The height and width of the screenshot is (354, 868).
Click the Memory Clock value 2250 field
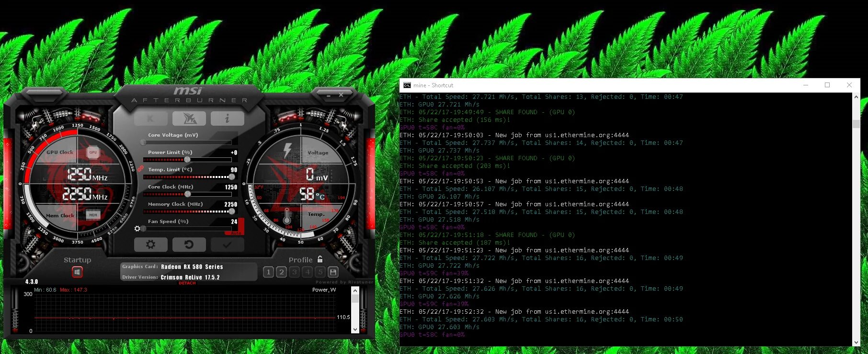pyautogui.click(x=231, y=204)
